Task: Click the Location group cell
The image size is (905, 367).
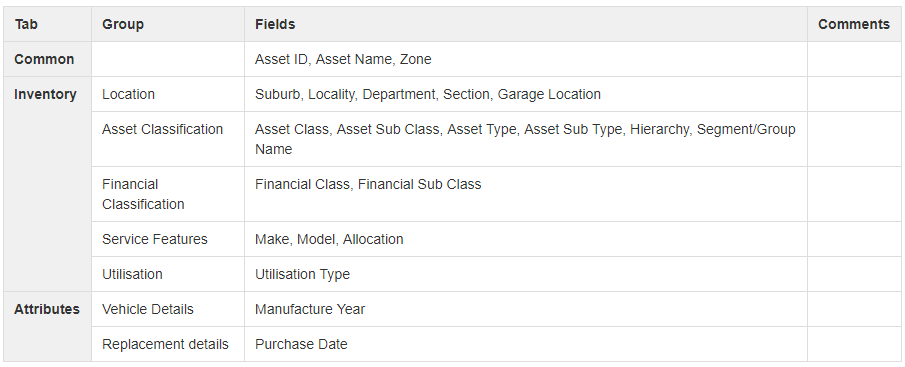Action: 168,94
